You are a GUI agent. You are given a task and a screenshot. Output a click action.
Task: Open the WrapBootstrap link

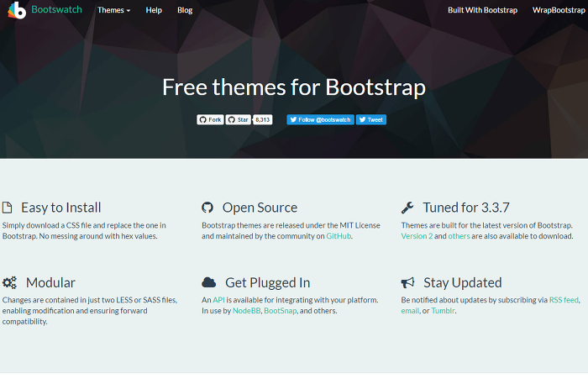[x=559, y=10]
